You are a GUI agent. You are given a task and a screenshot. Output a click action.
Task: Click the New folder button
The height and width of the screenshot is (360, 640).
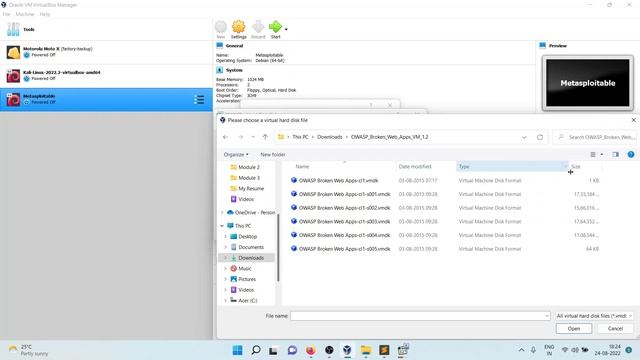273,155
